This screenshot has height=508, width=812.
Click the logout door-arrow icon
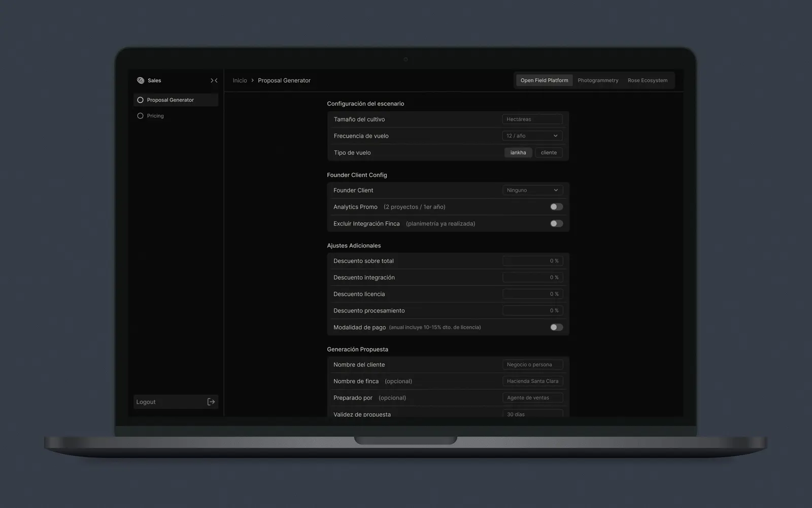tap(211, 402)
